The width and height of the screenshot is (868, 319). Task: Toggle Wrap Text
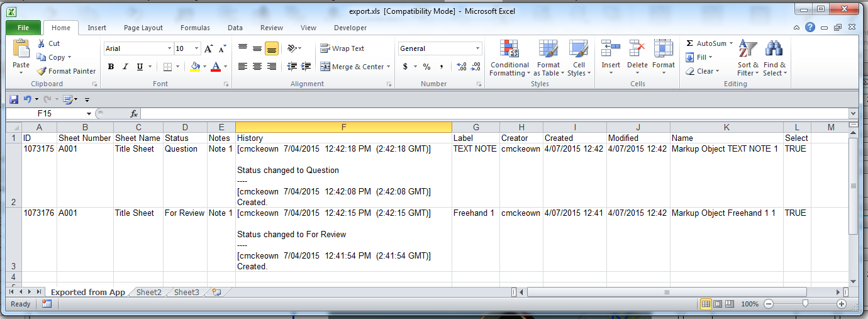[342, 48]
